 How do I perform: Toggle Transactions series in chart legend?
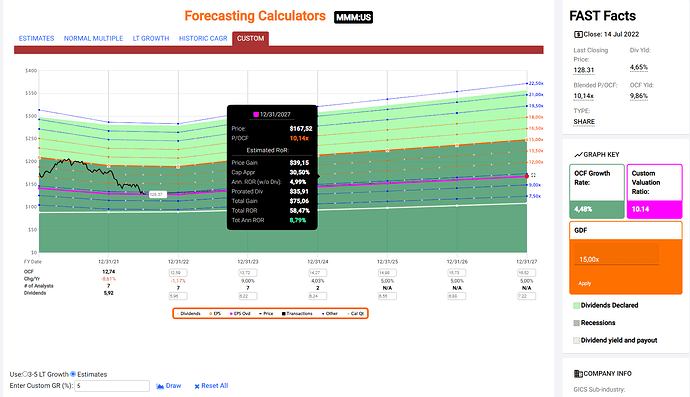coord(297,313)
